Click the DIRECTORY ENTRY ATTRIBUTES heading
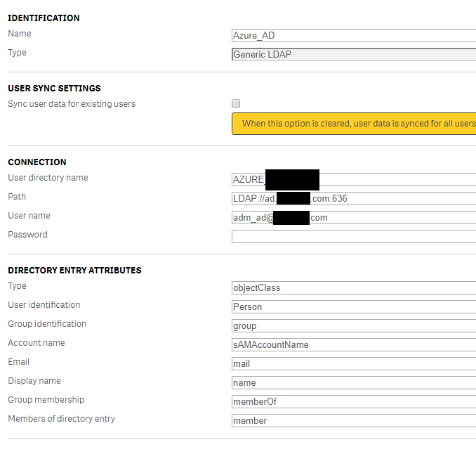This screenshot has width=476, height=454. [74, 270]
